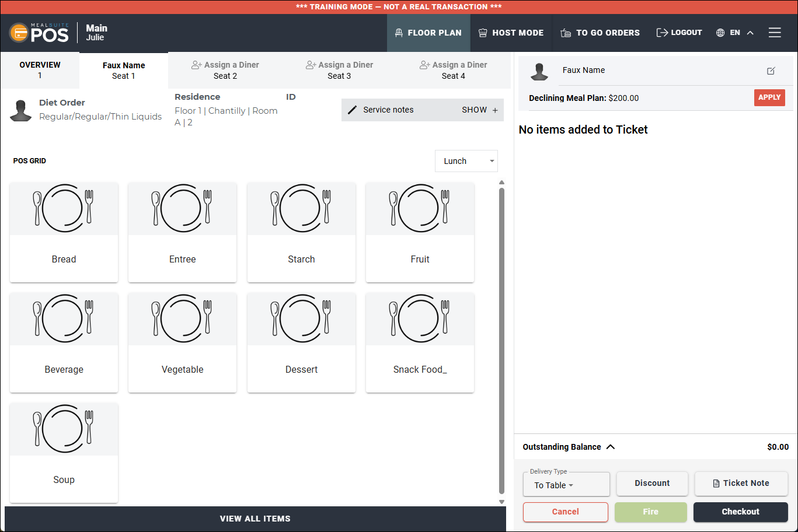Click the scrollbar down arrow in POS grid
Screen dimensions: 798x532
pos(501,502)
